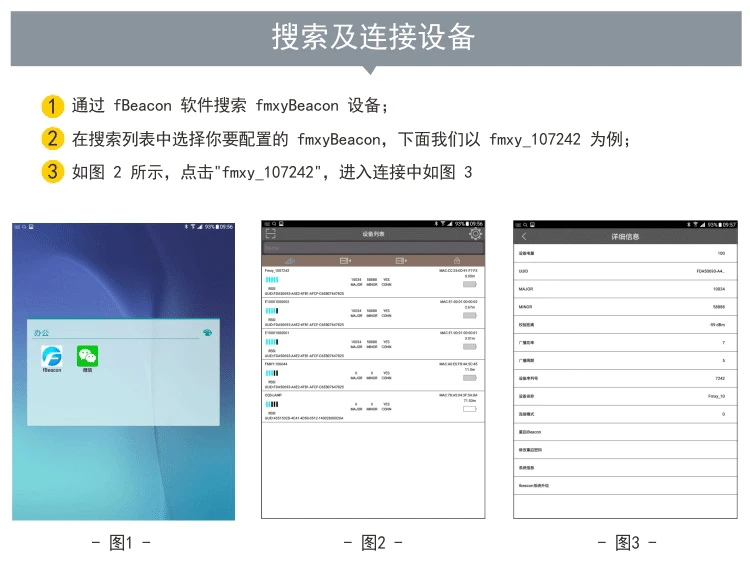Tap the 重启iBeacon row
This screenshot has width=750, height=564.
(x=625, y=432)
